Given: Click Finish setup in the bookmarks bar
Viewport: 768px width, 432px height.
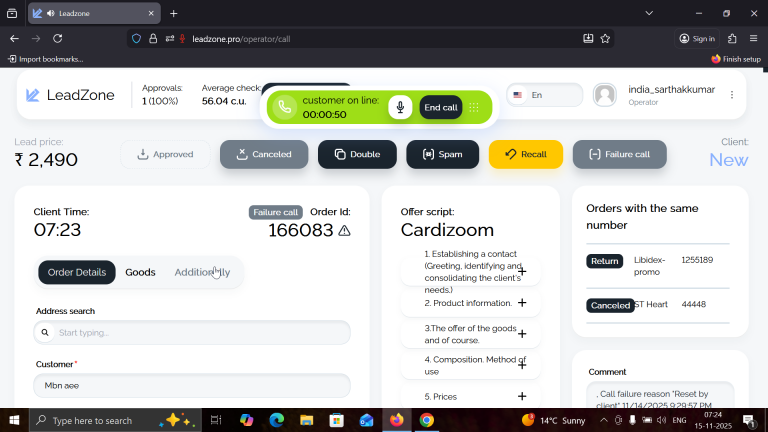Looking at the screenshot, I should (x=736, y=59).
